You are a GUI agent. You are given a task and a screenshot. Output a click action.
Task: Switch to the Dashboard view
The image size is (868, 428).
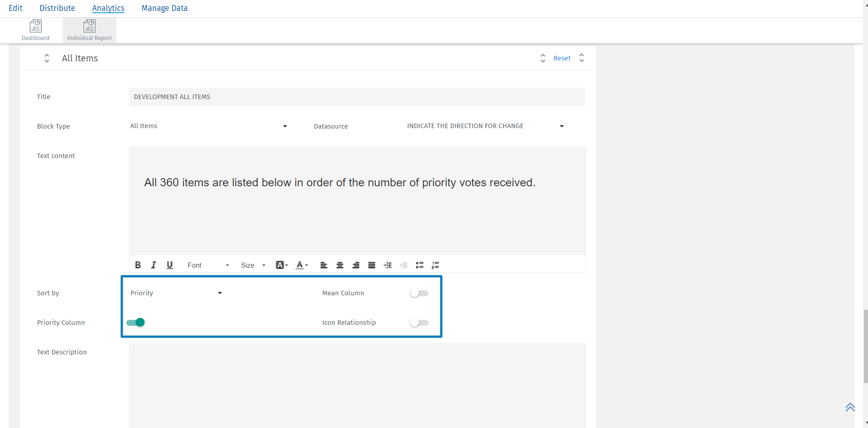tap(35, 29)
